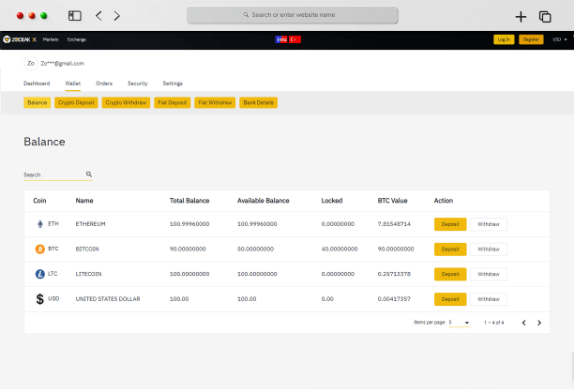Deposit into the ETH row
Viewport: 574px width, 390px height.
click(x=450, y=224)
